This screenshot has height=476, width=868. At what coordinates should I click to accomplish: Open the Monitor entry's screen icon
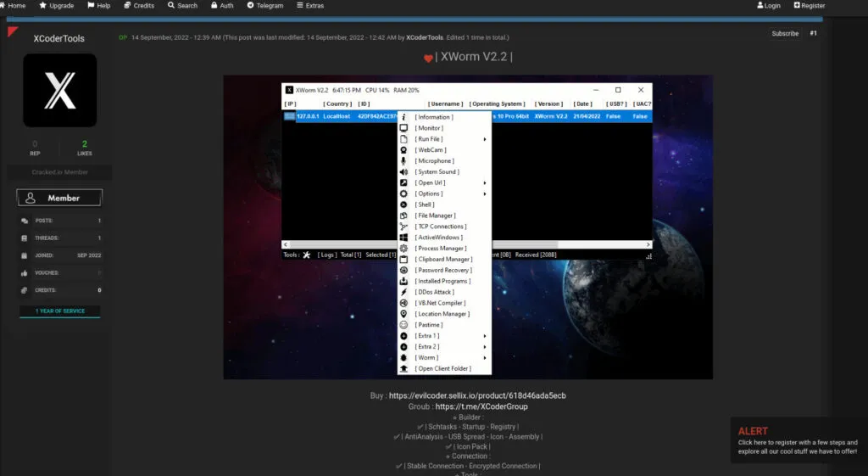coord(403,128)
